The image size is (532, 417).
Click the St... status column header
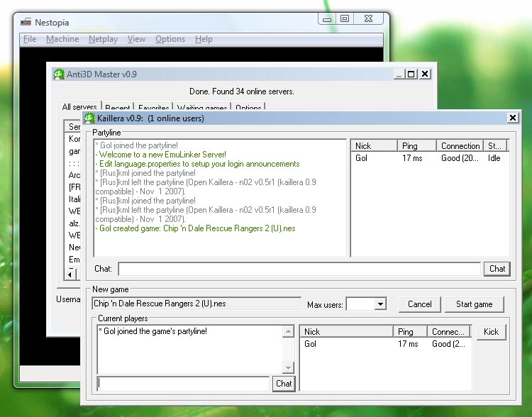(495, 146)
